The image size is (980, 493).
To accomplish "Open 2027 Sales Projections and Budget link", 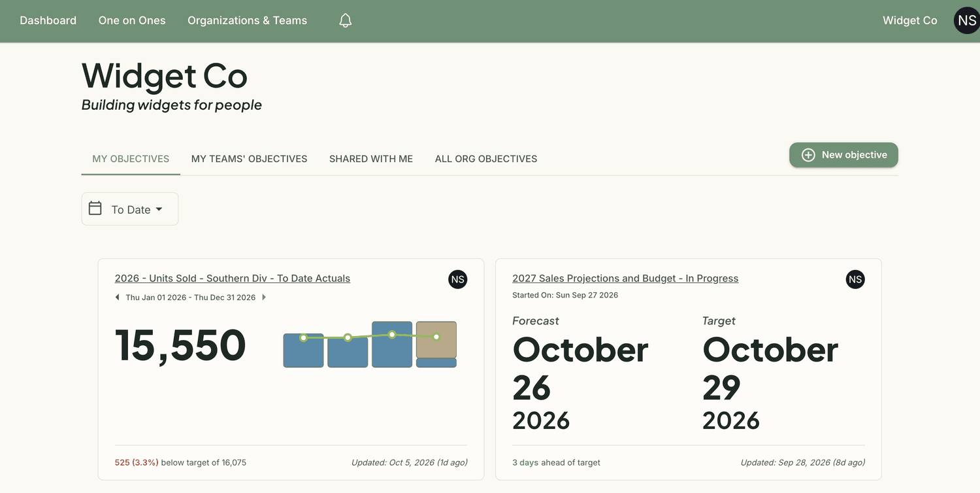I will coord(625,279).
